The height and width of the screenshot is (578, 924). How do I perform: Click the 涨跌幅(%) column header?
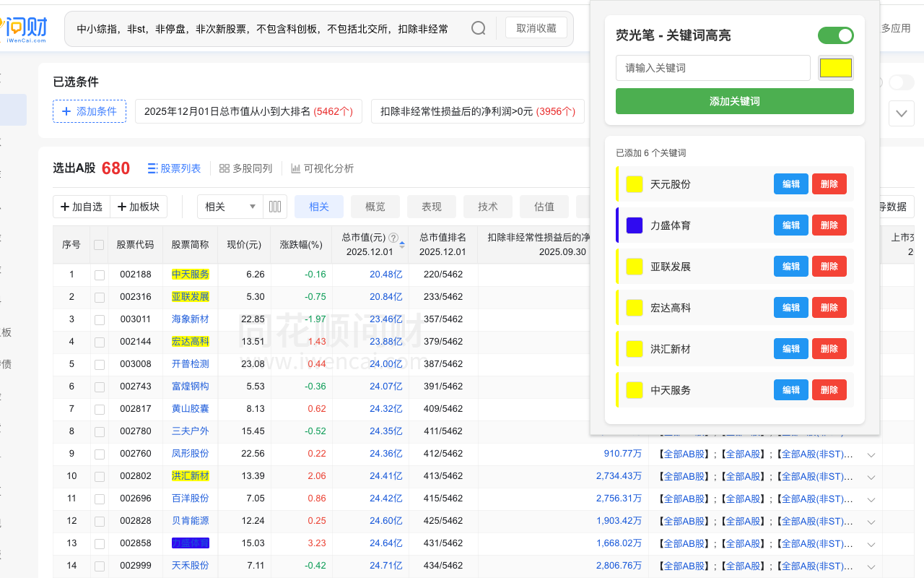point(301,245)
